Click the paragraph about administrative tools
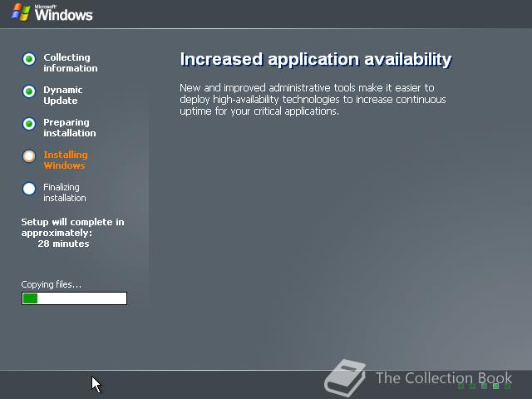The width and height of the screenshot is (532, 399). click(313, 100)
